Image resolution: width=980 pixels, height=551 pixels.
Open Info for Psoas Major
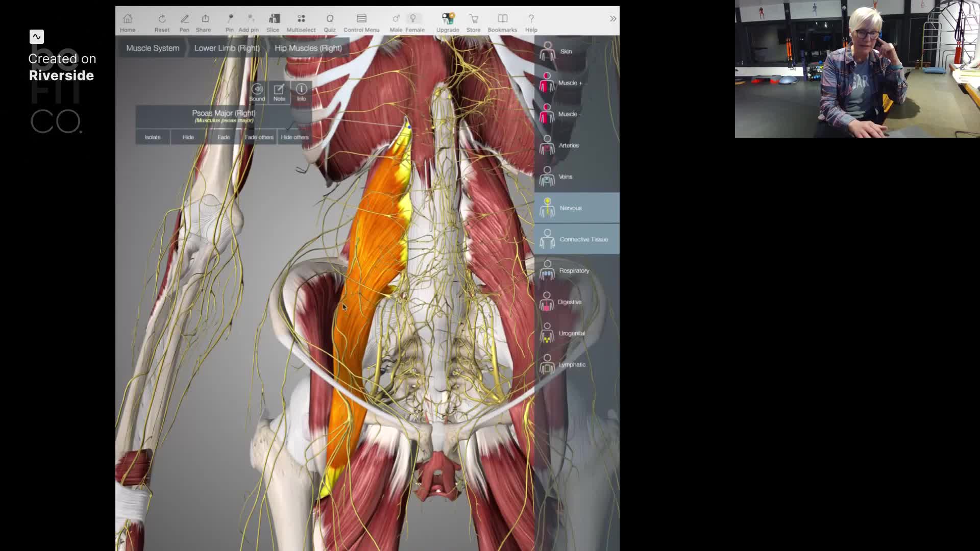301,92
